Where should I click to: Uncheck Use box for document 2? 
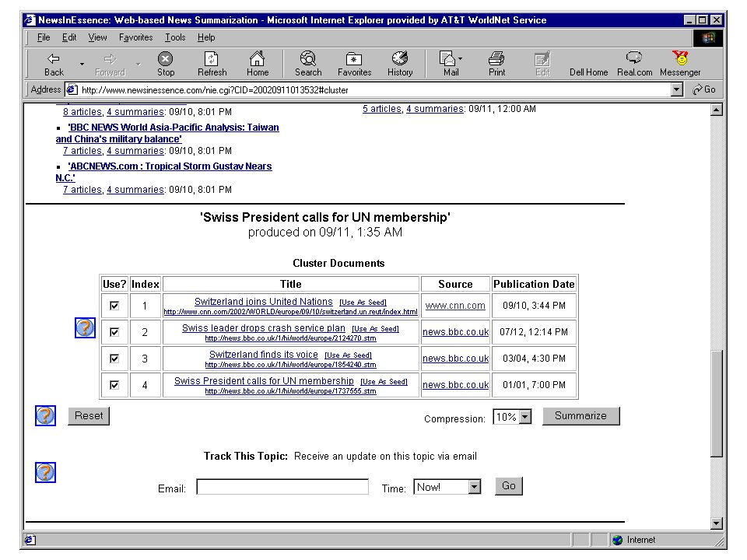[114, 332]
